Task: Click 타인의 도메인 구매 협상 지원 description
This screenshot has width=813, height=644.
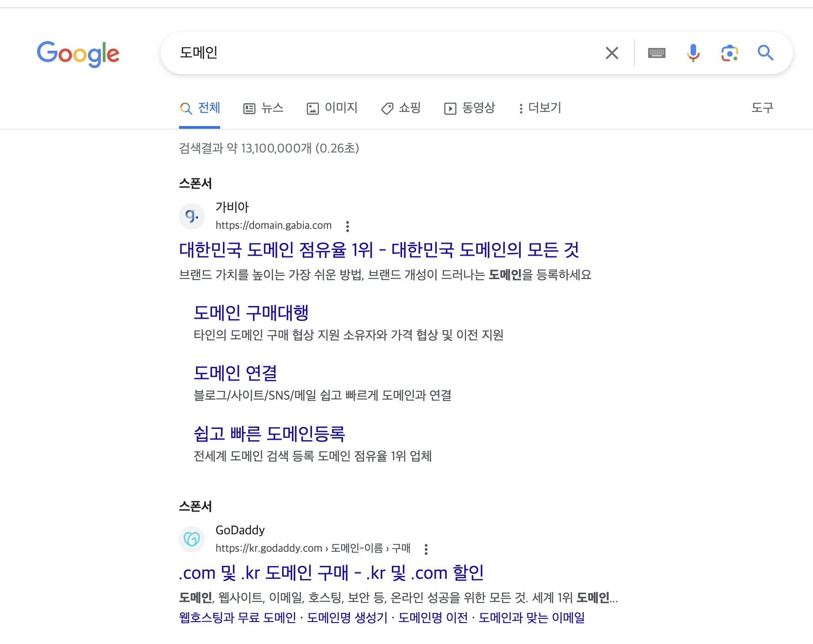Action: pyautogui.click(x=348, y=335)
